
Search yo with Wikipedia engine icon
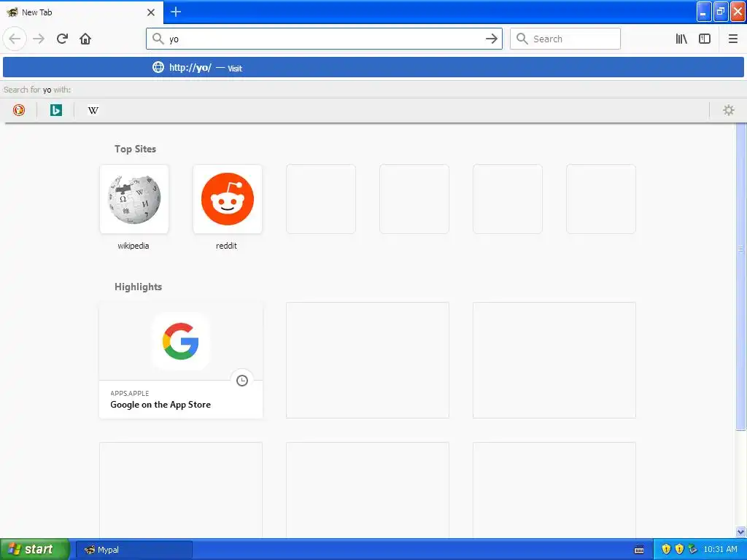93,110
